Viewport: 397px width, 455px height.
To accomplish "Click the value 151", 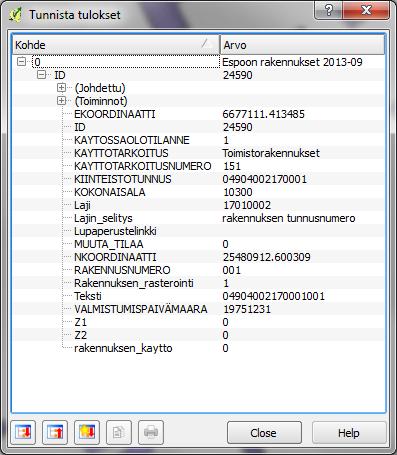I will coord(232,166).
